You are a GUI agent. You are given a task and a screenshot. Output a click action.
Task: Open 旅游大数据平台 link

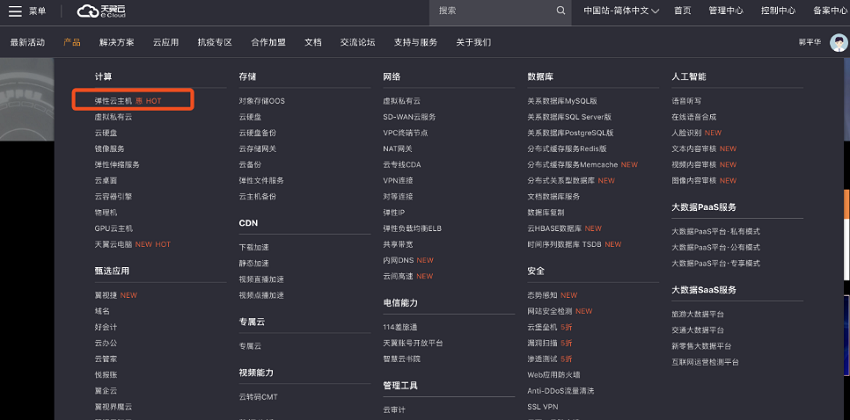click(x=698, y=314)
